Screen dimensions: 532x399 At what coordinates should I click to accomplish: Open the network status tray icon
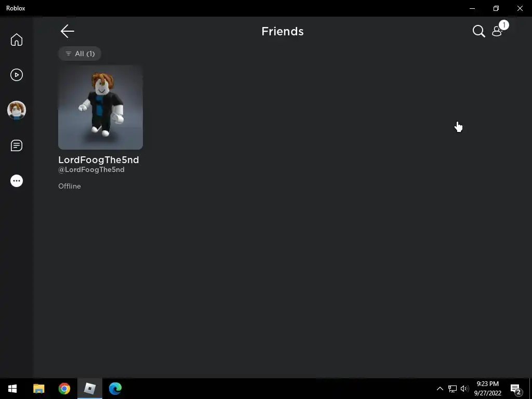[x=453, y=389]
